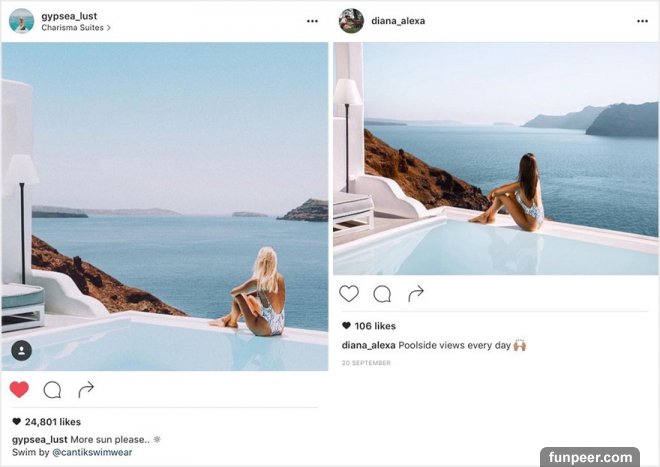Screen dimensions: 660x467
Task: Open more options menu on gypsea_lust post
Action: 312,21
